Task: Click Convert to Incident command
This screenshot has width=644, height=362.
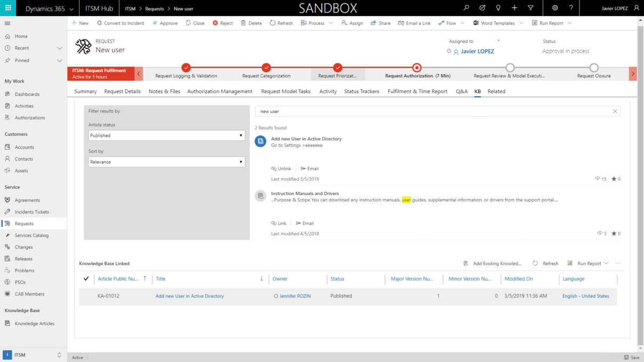Action: click(120, 23)
